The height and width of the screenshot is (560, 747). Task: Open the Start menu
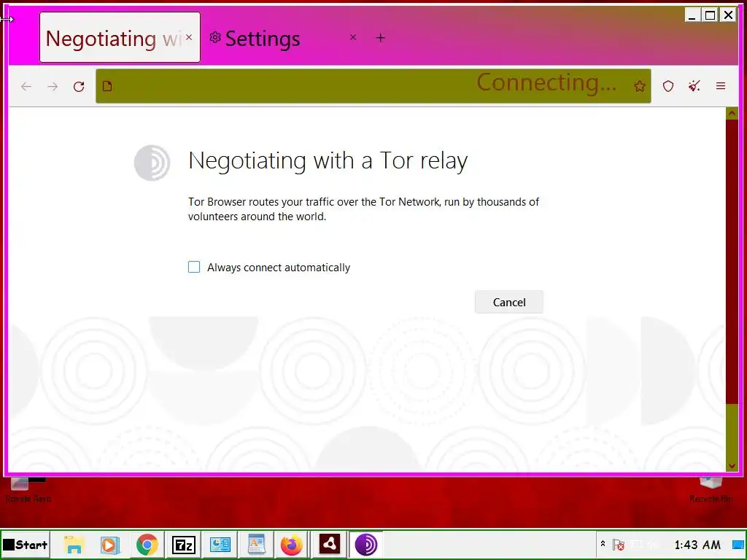coord(26,545)
